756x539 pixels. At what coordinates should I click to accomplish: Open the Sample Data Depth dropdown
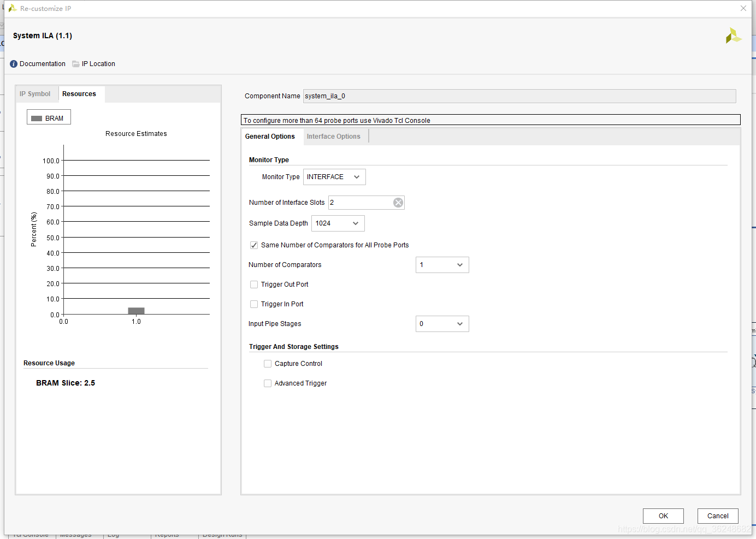click(338, 223)
